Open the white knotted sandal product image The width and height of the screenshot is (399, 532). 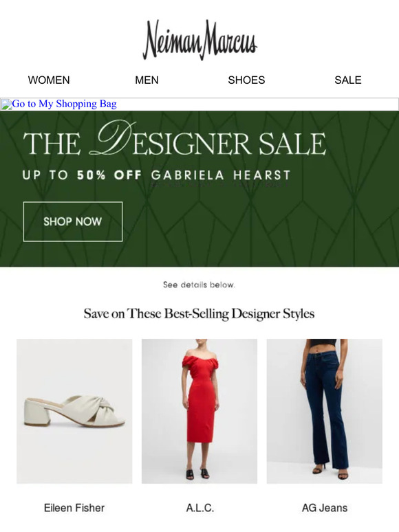click(74, 411)
